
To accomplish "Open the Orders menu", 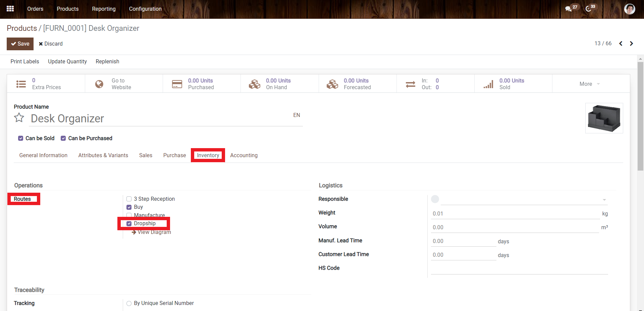I will 35,9.
